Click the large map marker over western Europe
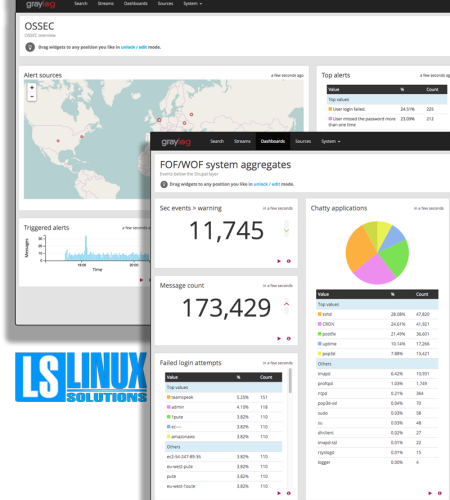450x500 pixels. pos(159,120)
